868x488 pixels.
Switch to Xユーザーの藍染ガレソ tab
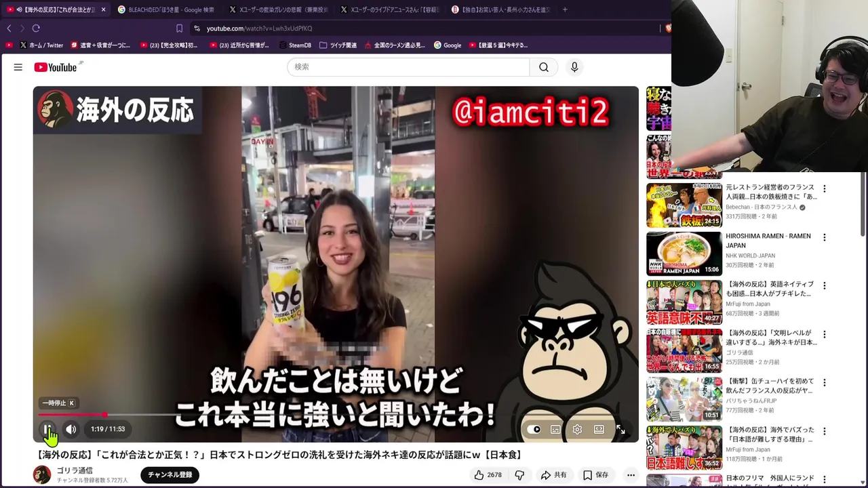tap(278, 9)
